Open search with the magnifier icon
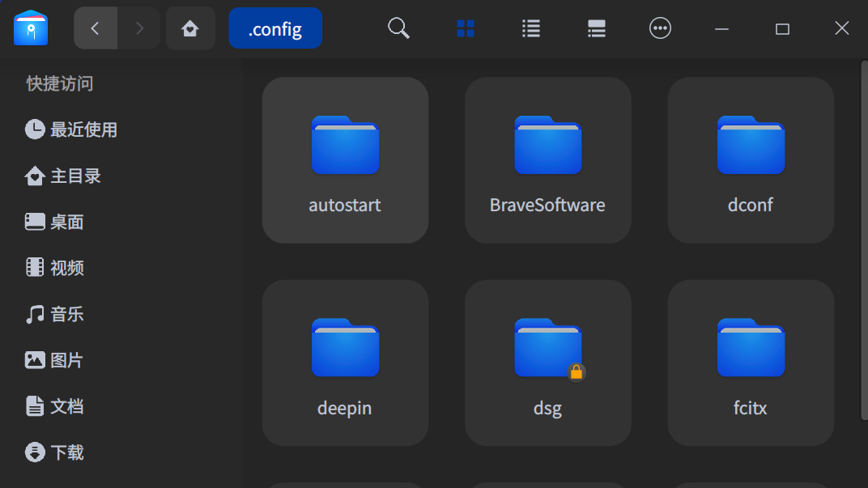 click(x=398, y=28)
